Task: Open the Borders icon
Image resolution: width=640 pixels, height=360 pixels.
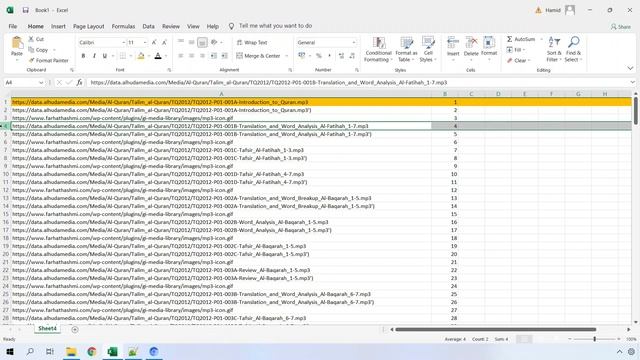Action: pos(123,56)
